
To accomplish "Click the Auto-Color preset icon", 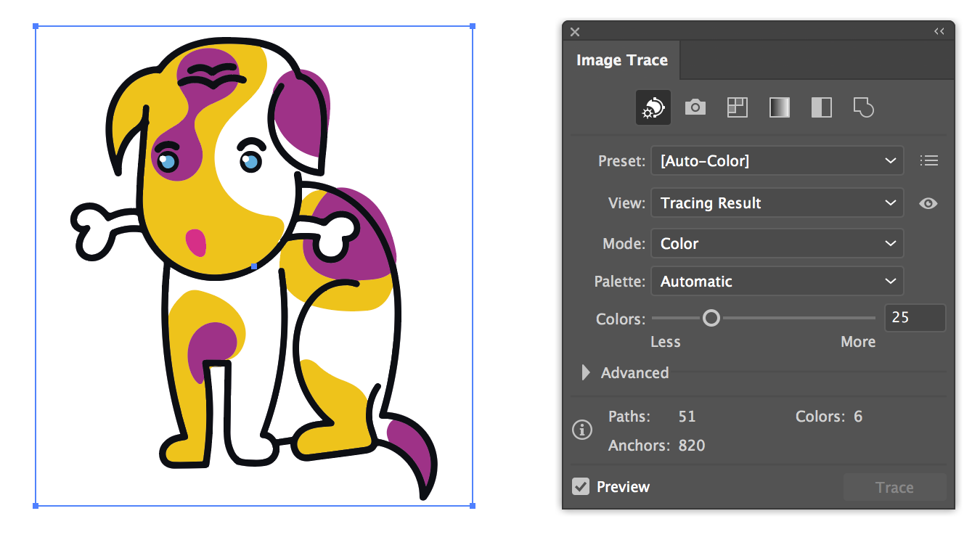I will [x=653, y=108].
